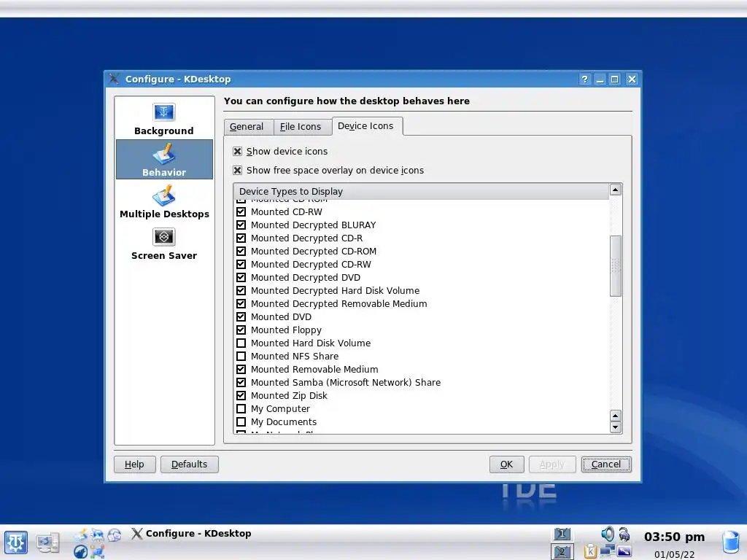Click the Cancel button
This screenshot has height=560, width=747.
[x=606, y=464]
